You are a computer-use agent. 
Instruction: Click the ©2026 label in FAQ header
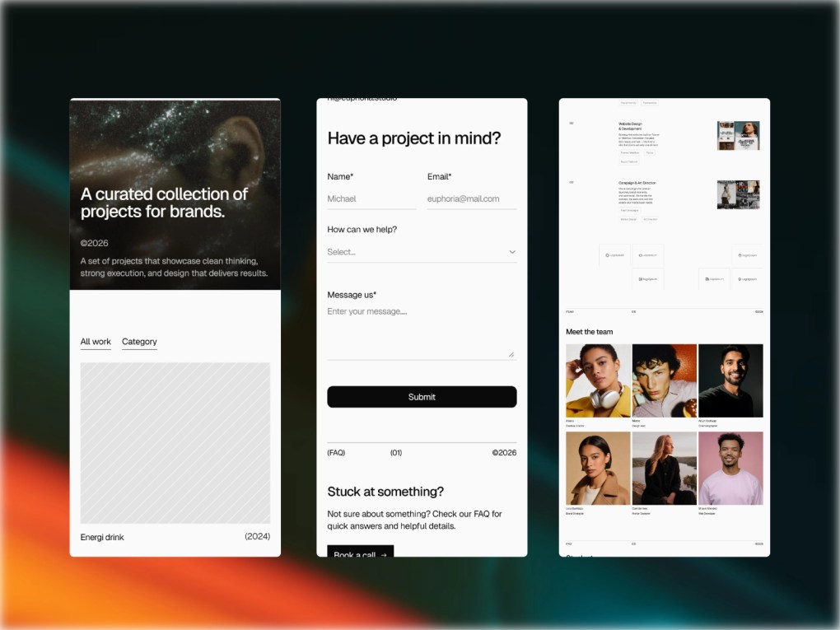click(x=504, y=453)
